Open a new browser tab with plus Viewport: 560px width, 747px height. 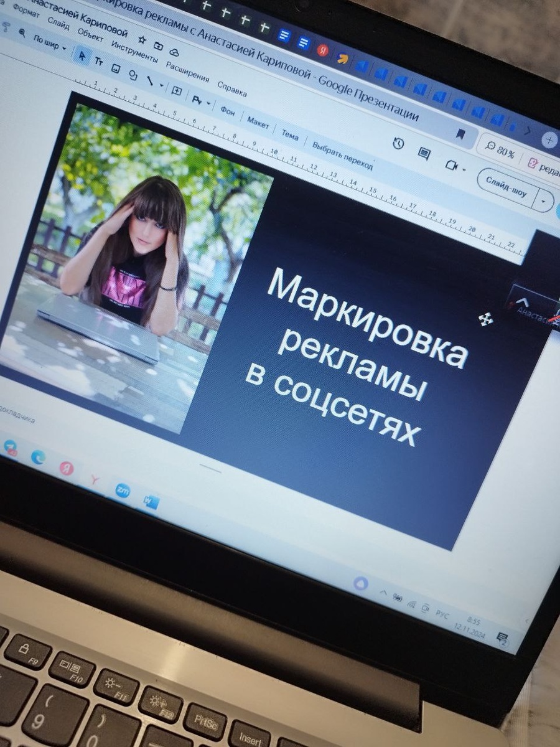549,140
